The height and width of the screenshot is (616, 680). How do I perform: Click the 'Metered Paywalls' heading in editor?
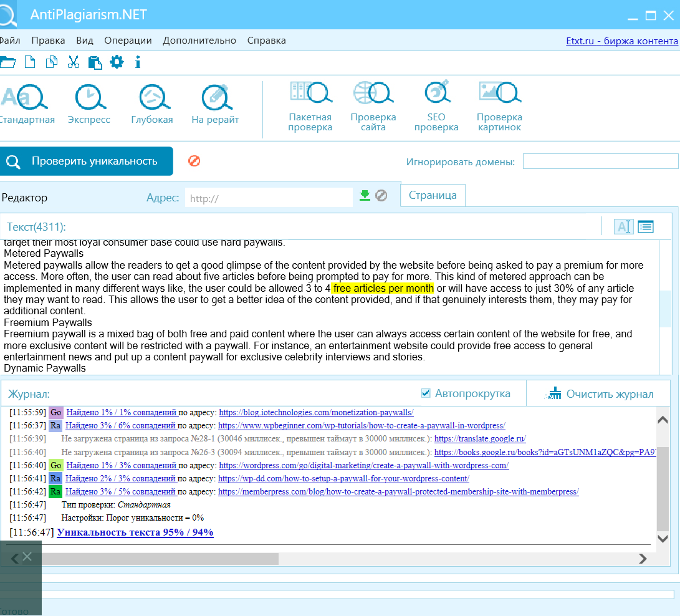[x=44, y=254]
